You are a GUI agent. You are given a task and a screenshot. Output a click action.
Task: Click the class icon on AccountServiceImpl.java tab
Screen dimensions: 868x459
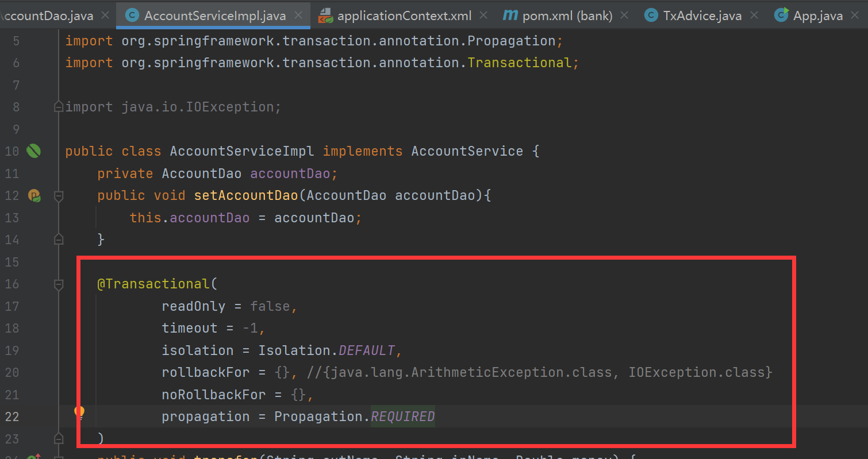click(x=132, y=16)
